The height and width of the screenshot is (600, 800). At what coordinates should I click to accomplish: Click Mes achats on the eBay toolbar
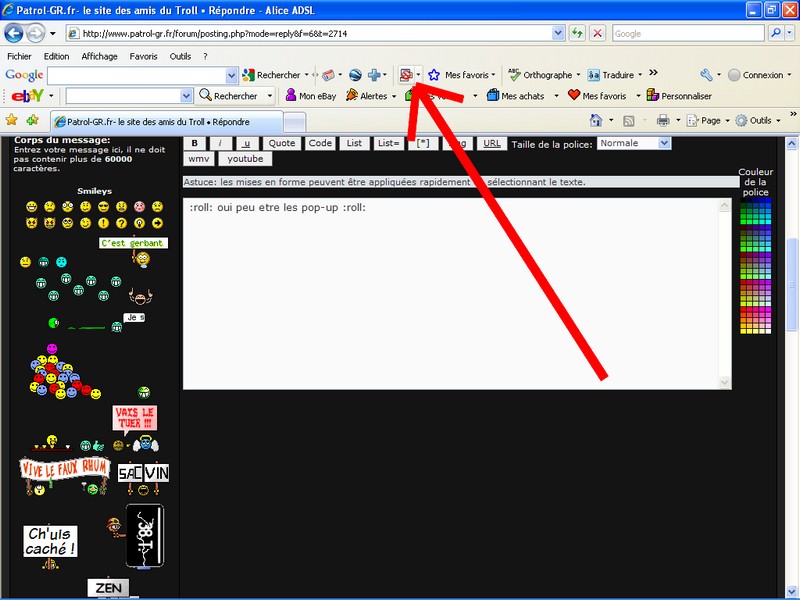coord(516,95)
